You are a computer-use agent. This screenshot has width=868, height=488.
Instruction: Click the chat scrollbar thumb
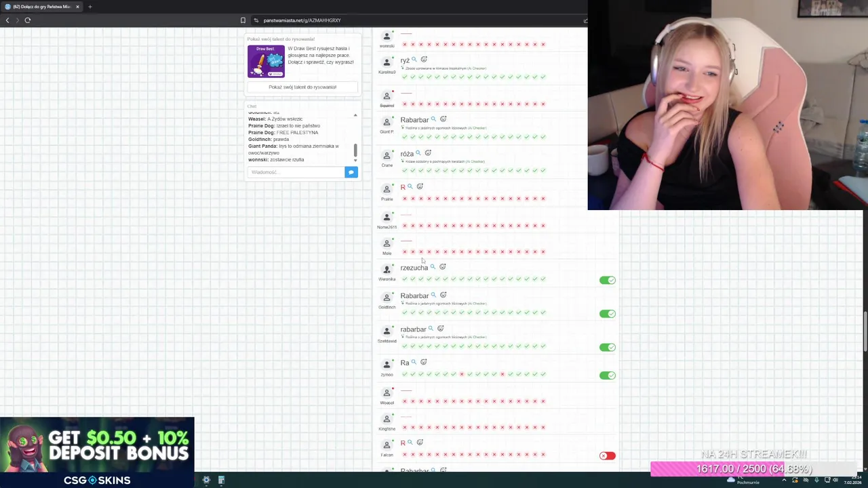pyautogui.click(x=355, y=150)
